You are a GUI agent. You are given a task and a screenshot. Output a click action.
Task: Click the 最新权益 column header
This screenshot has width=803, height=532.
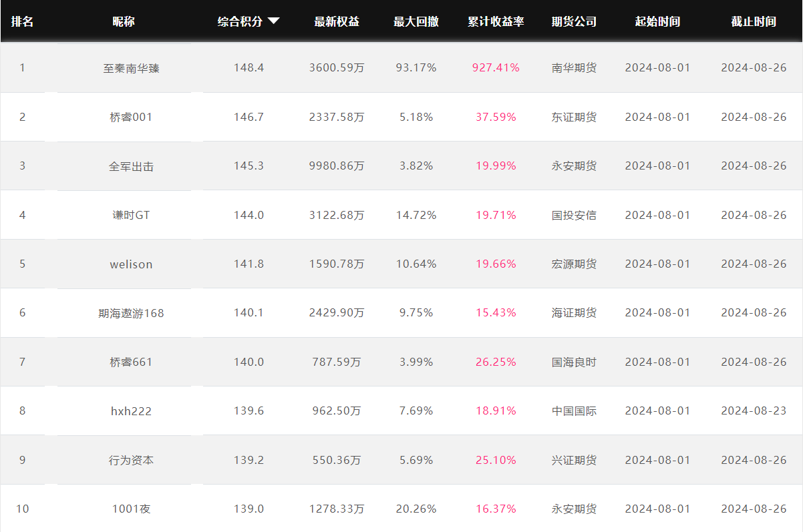337,21
